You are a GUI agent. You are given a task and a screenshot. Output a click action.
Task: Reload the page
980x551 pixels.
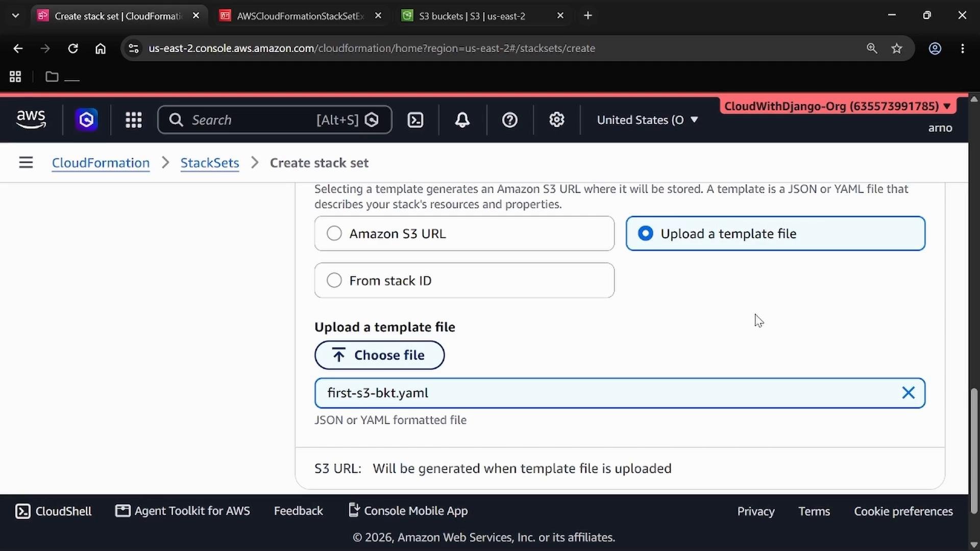73,48
